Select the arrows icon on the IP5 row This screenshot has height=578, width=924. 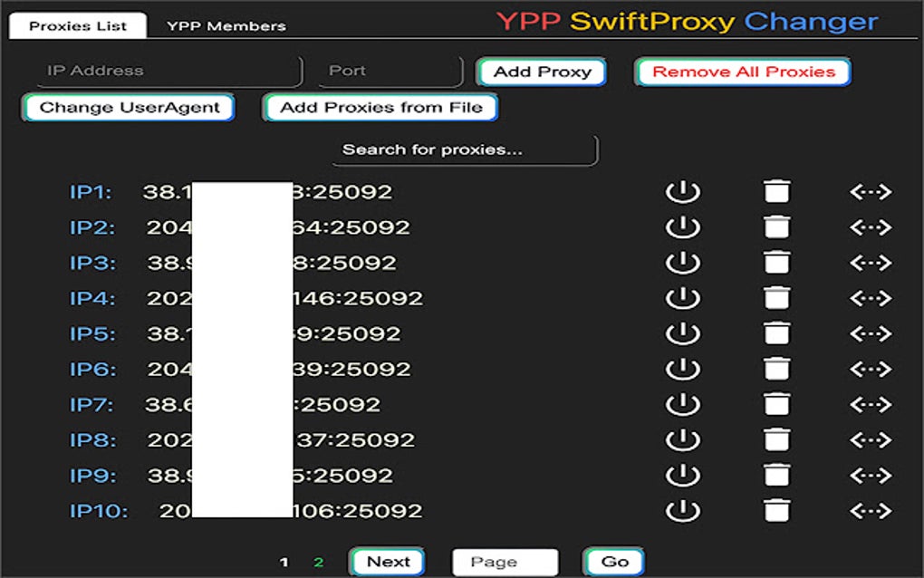click(871, 332)
